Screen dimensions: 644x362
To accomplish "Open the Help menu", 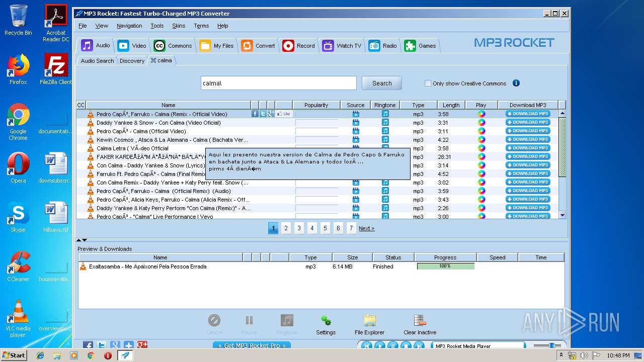I will point(223,26).
